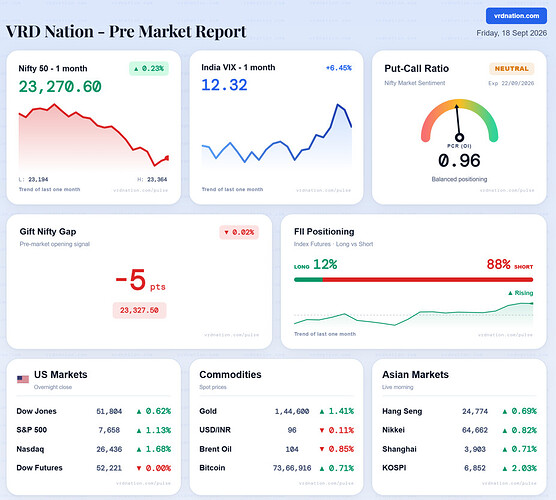Screen dimensions: 556x500
Task: Click the Nifty low L: 23,194
Action: [33, 179]
